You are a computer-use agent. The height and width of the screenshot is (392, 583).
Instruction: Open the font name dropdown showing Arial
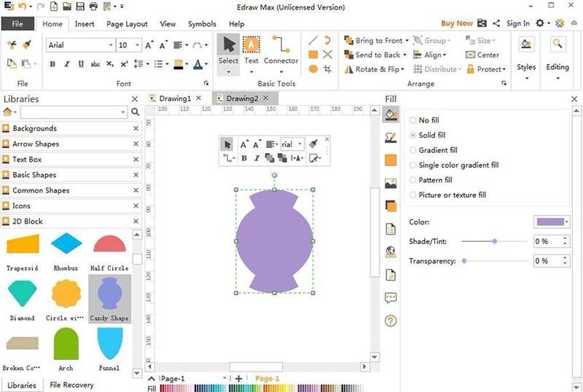pos(111,45)
